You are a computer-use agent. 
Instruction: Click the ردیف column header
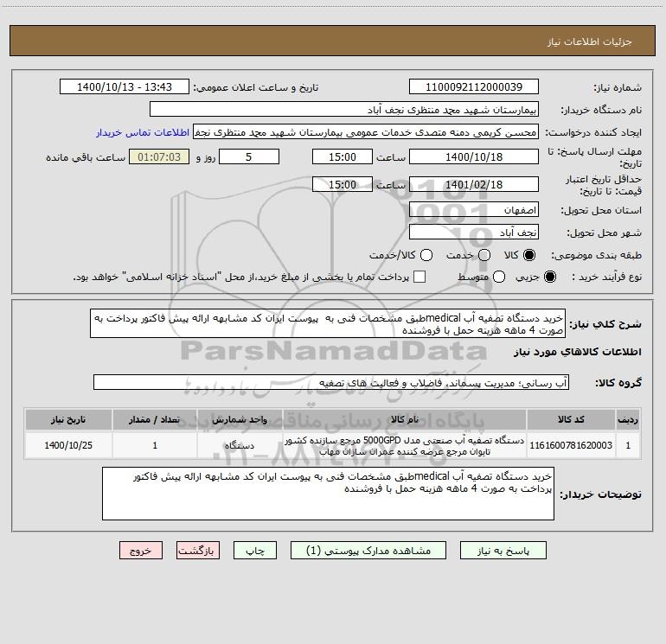click(628, 419)
